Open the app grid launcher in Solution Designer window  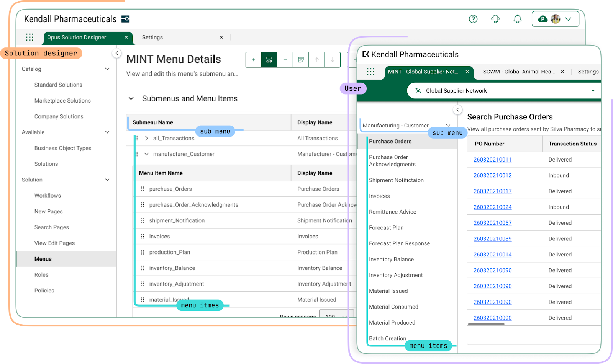click(30, 37)
